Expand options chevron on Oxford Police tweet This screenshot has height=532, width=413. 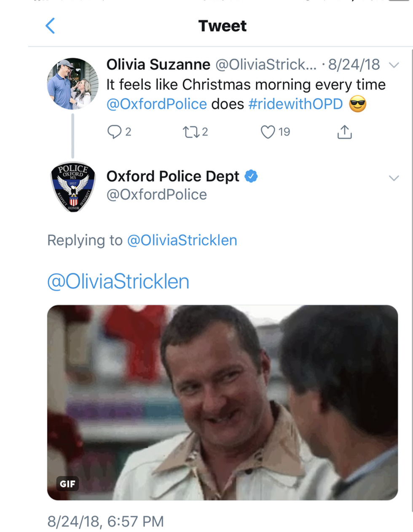[x=394, y=178]
